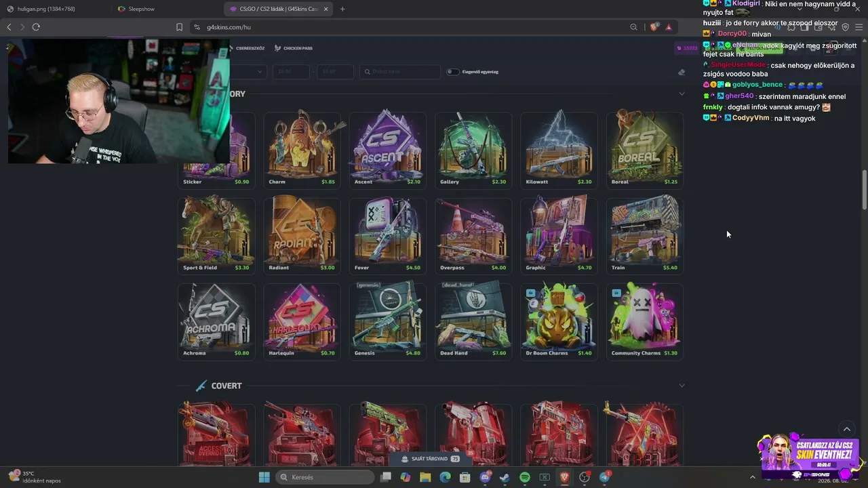Switch to the Sleepshow browser tab
Image resolution: width=868 pixels, height=488 pixels.
tap(166, 9)
